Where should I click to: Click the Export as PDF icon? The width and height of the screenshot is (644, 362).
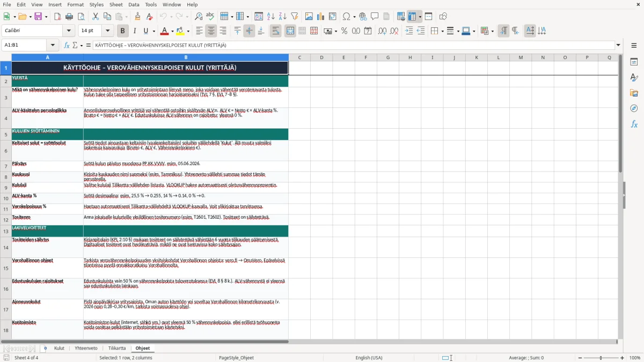click(x=57, y=17)
